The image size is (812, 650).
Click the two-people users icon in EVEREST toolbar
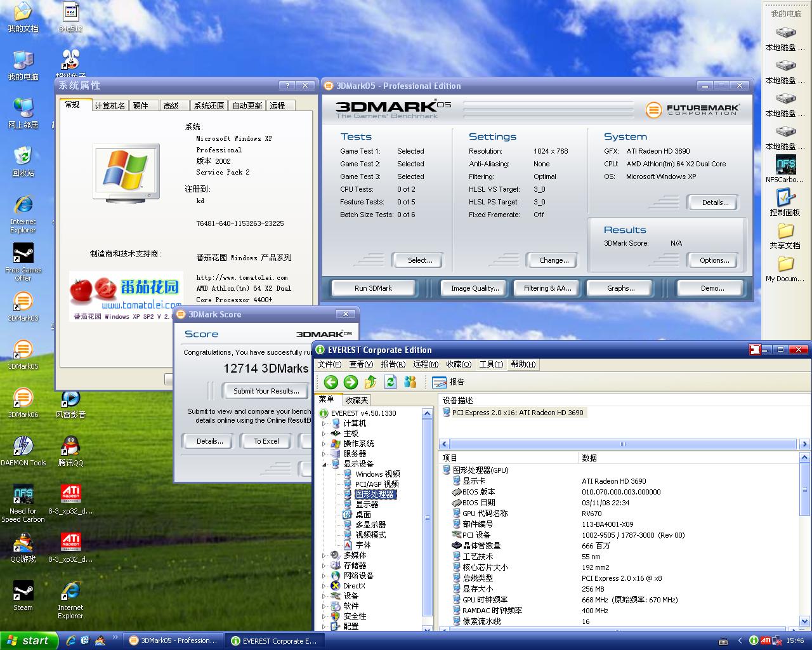click(x=410, y=381)
